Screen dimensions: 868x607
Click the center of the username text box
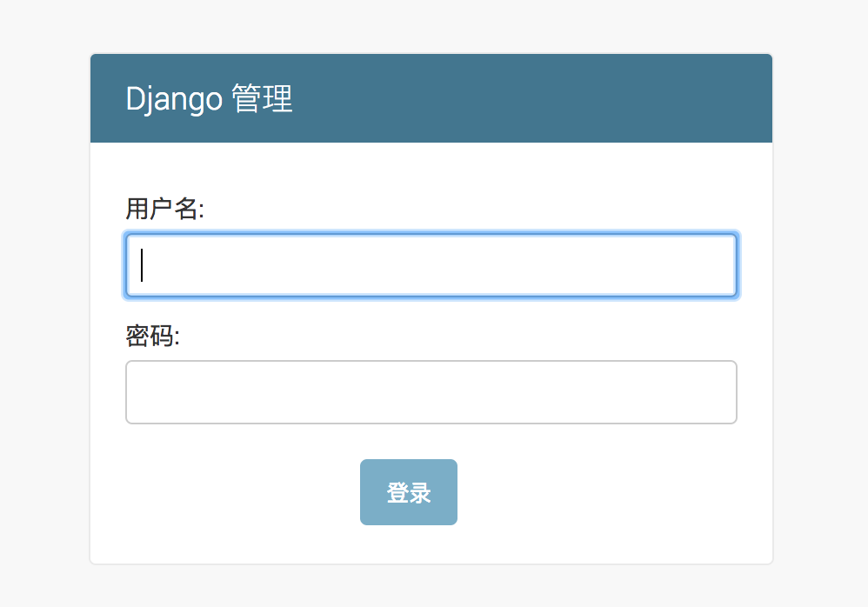tap(431, 265)
